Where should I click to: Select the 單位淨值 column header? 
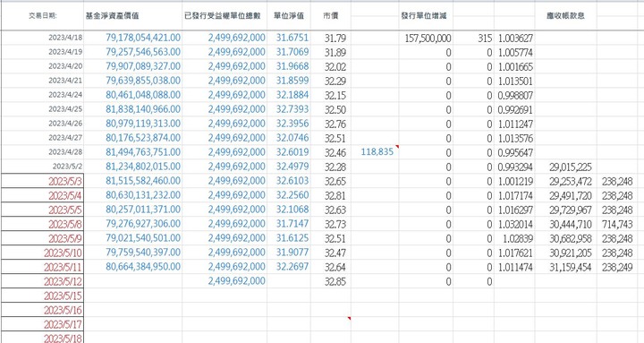pos(289,15)
